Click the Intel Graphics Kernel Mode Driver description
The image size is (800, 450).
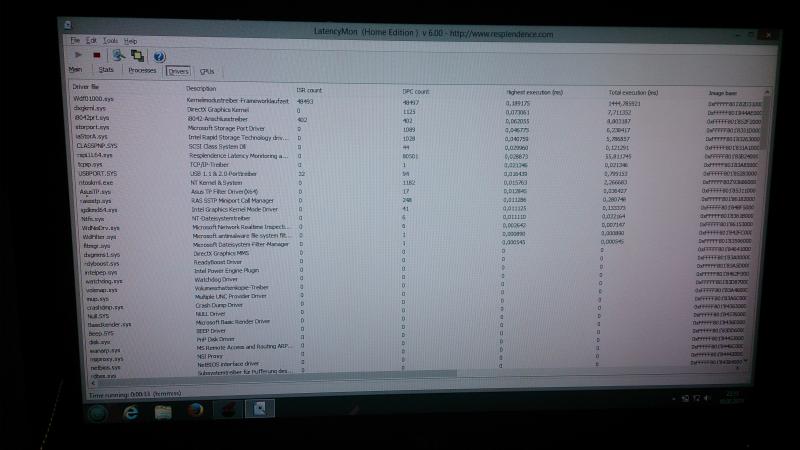click(235, 210)
